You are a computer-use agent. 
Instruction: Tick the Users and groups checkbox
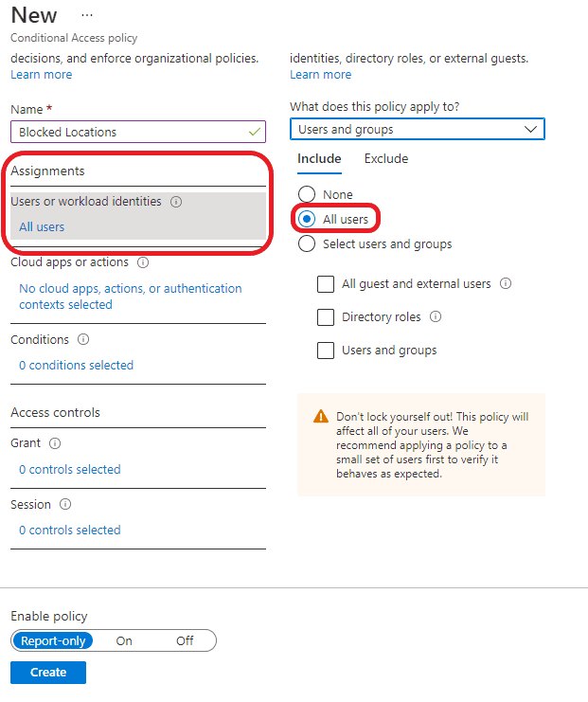(x=326, y=351)
